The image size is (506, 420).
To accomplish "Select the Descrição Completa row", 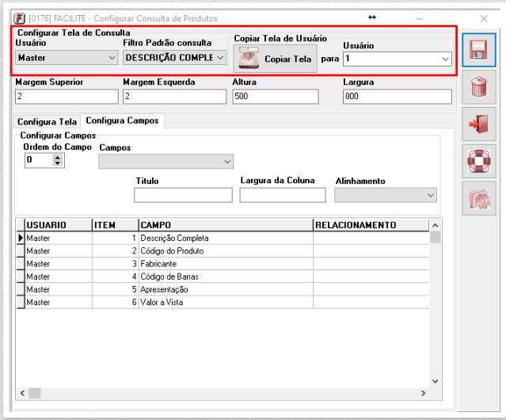I will (x=223, y=239).
